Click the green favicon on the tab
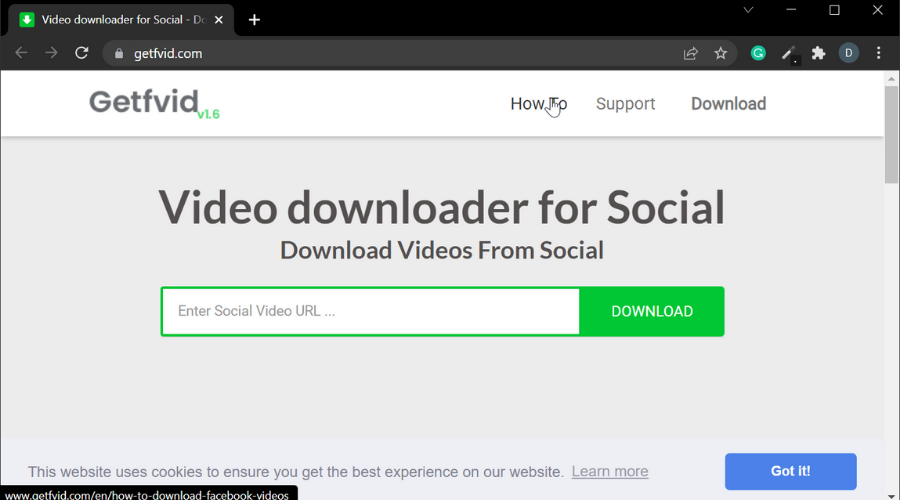The width and height of the screenshot is (900, 500). [x=26, y=20]
